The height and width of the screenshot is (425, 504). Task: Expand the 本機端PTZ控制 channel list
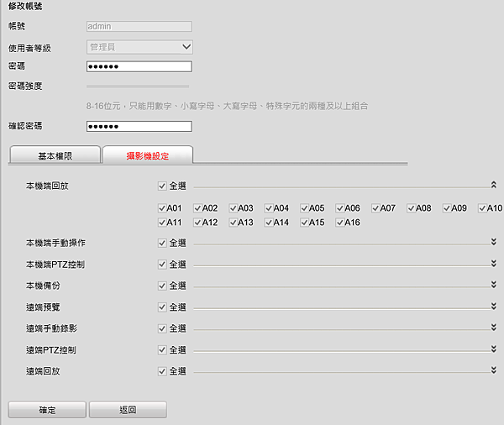493,263
